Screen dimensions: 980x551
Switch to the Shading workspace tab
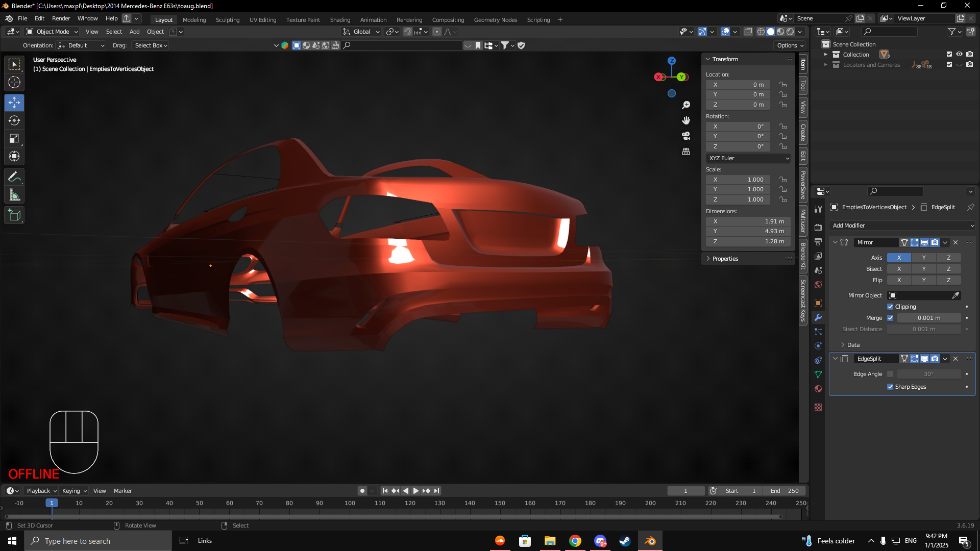tap(340, 20)
